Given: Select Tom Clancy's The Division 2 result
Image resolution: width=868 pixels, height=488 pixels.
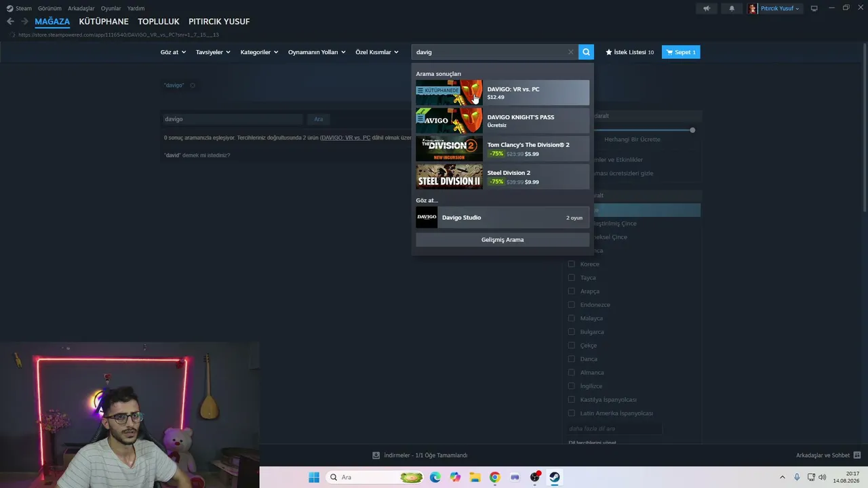Looking at the screenshot, I should (x=502, y=148).
